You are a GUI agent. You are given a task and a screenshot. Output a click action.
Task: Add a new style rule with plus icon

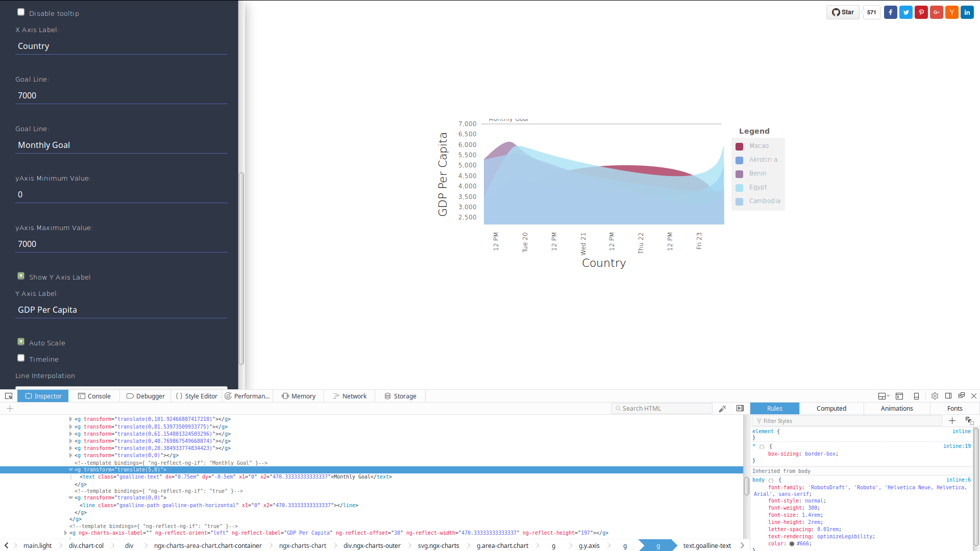tap(952, 421)
